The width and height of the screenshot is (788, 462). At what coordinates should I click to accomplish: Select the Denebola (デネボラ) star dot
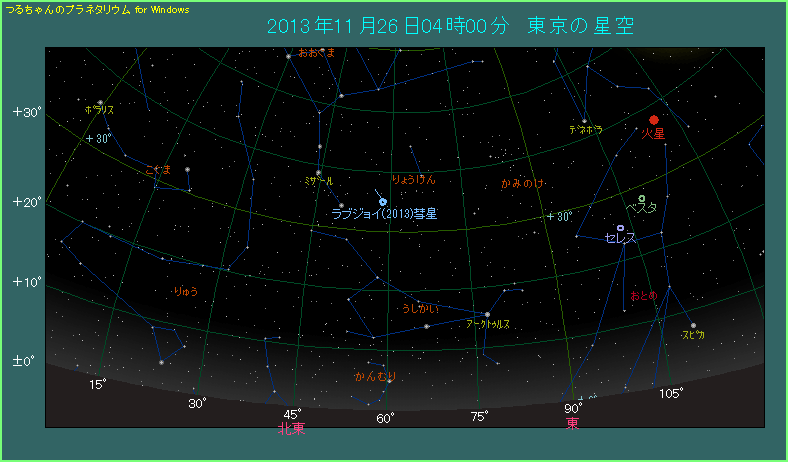click(x=584, y=122)
